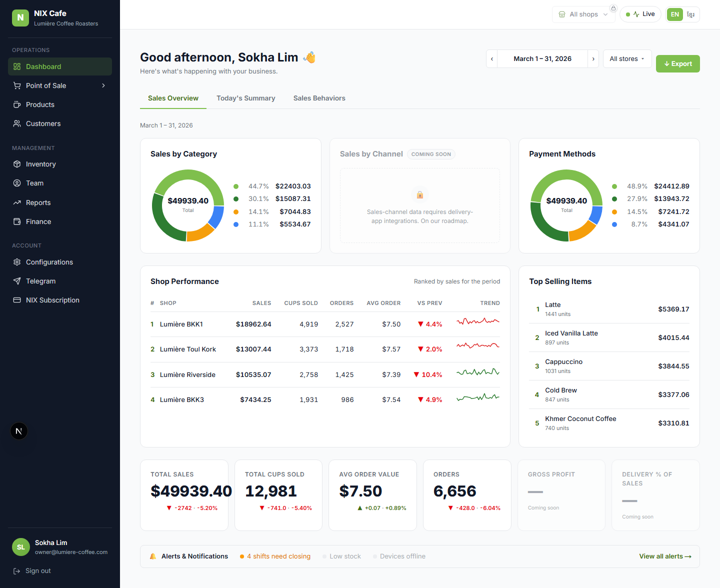
Task: Click the Lumière BKK1 trend sparkline
Action: [x=478, y=321]
